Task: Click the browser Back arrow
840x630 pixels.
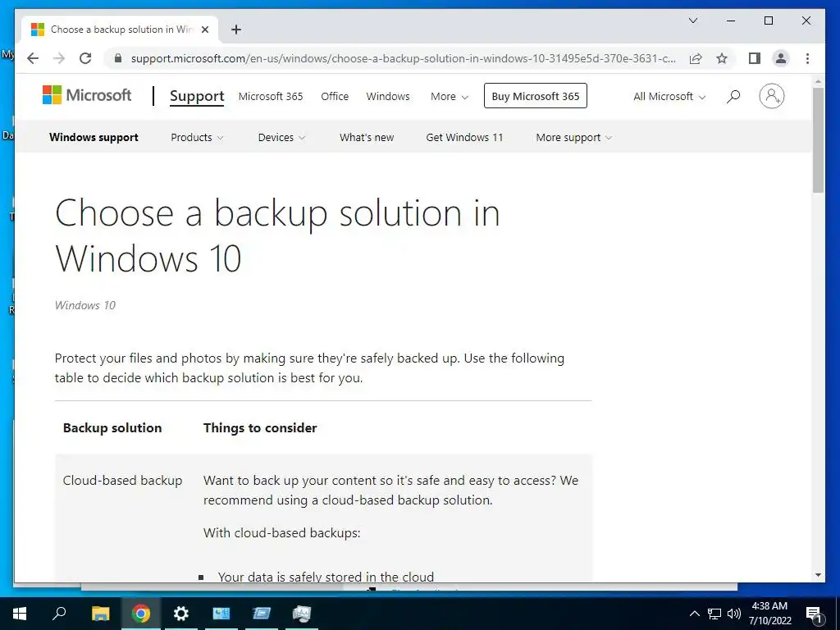Action: pos(33,58)
